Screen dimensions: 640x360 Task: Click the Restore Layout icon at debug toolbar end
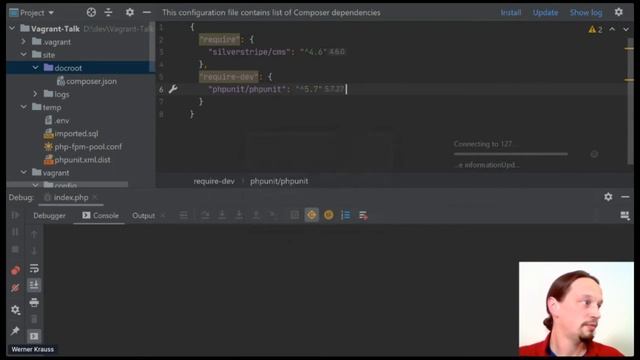(x=625, y=215)
